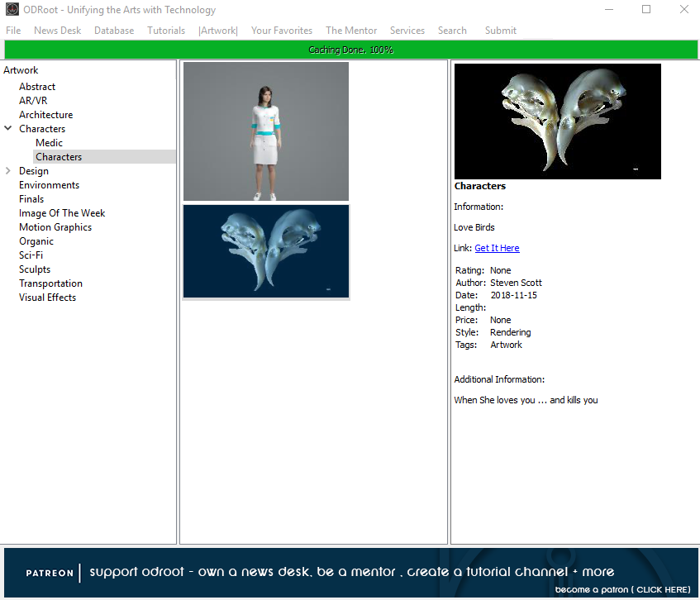The height and width of the screenshot is (600, 700).
Task: Select the medic character thumbnail
Action: [266, 131]
